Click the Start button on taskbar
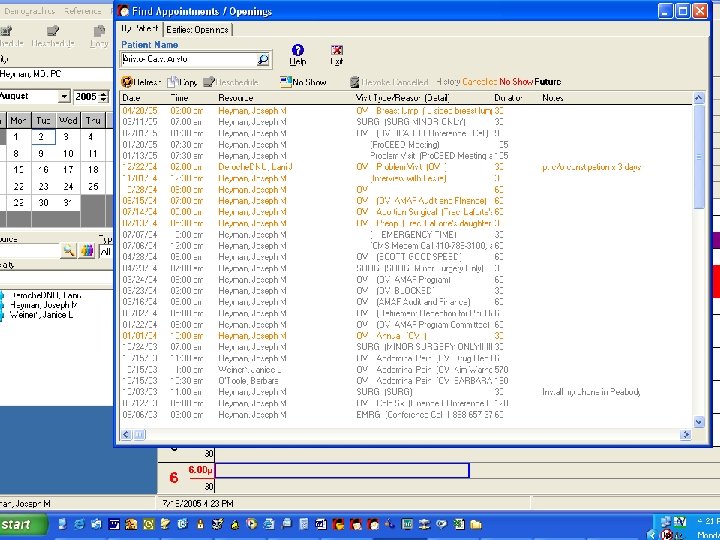Image resolution: width=720 pixels, height=540 pixels. [20, 524]
